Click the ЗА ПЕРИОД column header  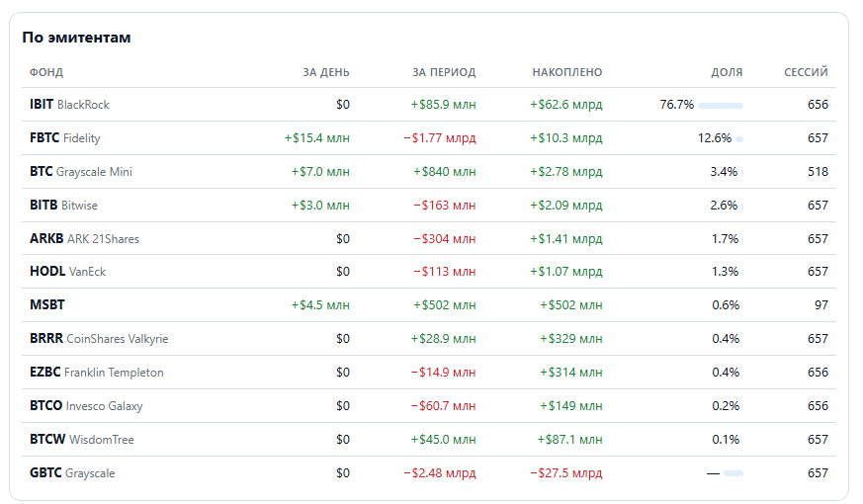coord(444,72)
